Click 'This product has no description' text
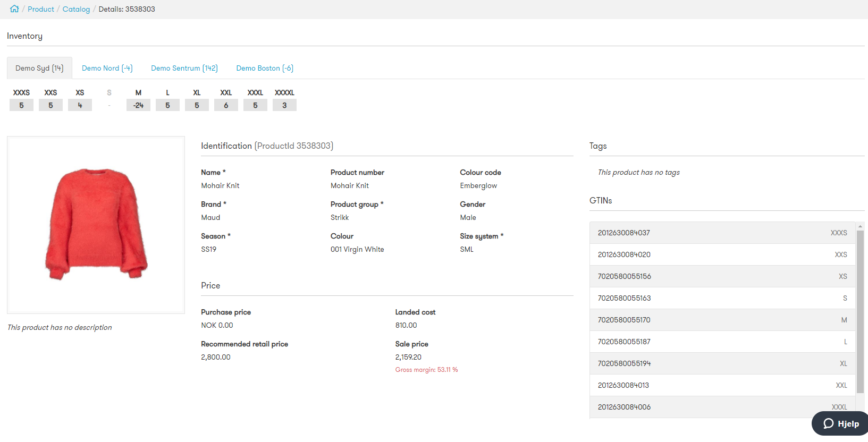 tap(60, 327)
